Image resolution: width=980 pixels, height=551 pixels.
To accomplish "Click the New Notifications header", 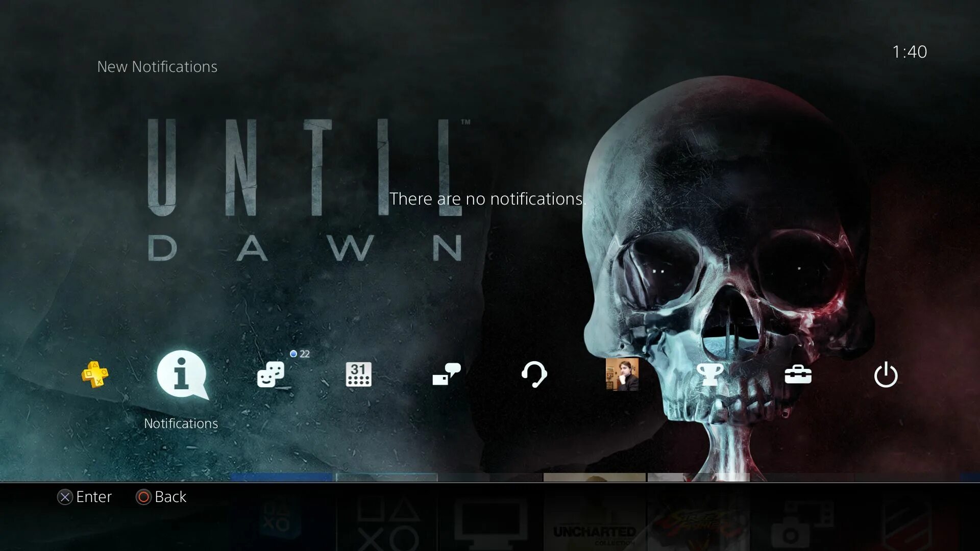I will click(x=157, y=67).
